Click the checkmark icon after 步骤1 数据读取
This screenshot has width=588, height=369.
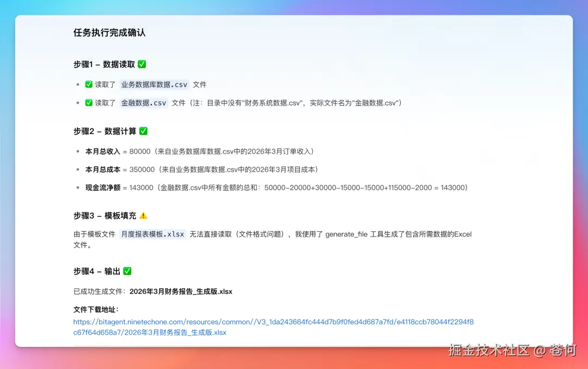point(141,64)
